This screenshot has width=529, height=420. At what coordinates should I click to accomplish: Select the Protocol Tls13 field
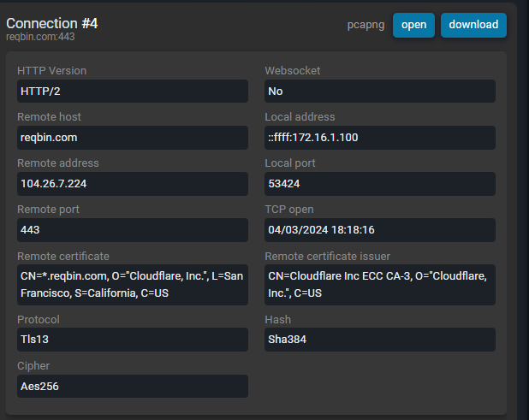pos(133,340)
